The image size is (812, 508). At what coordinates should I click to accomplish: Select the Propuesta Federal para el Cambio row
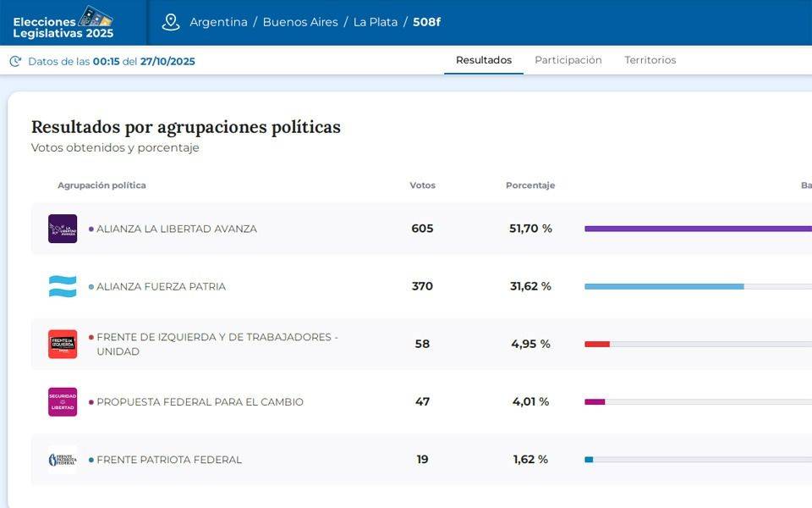coord(200,402)
